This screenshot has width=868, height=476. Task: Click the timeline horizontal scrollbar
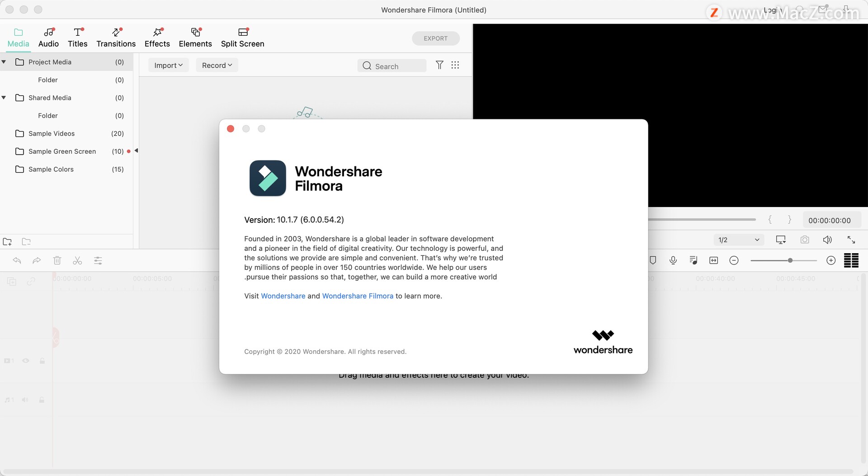[427, 471]
